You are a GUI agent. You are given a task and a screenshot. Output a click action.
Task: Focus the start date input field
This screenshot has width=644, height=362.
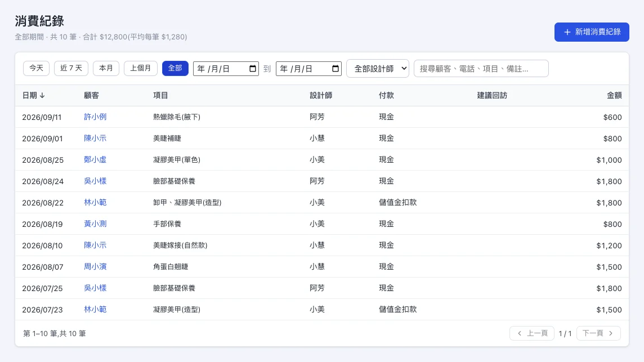pos(226,69)
